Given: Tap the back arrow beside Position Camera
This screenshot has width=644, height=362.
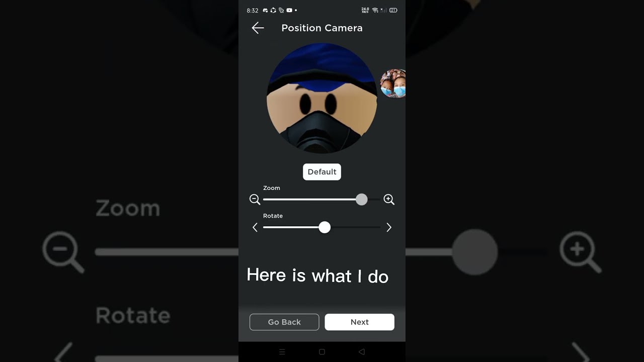Looking at the screenshot, I should point(258,28).
